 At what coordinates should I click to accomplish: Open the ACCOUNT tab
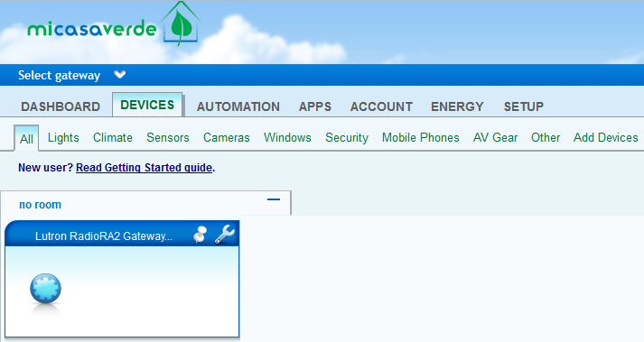tap(381, 106)
